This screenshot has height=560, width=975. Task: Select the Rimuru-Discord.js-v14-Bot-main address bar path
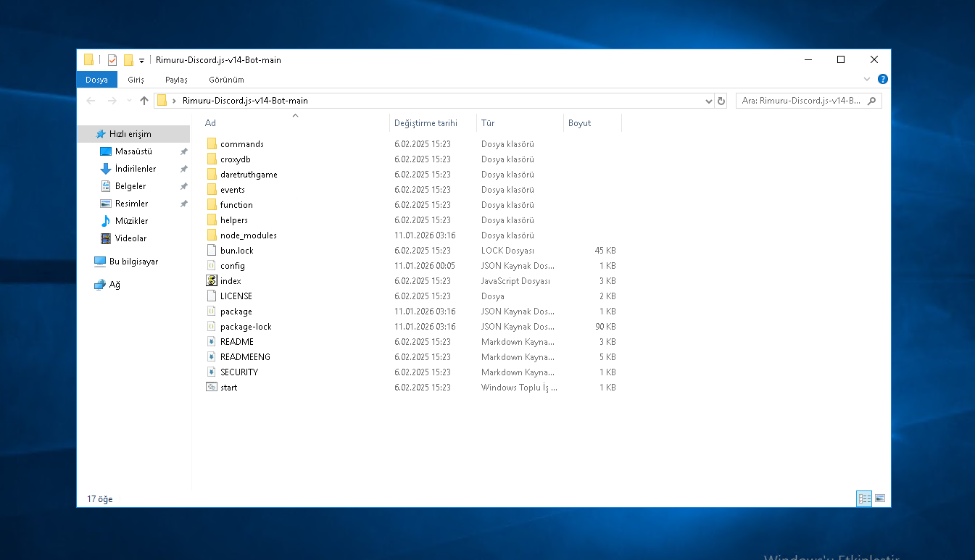245,101
